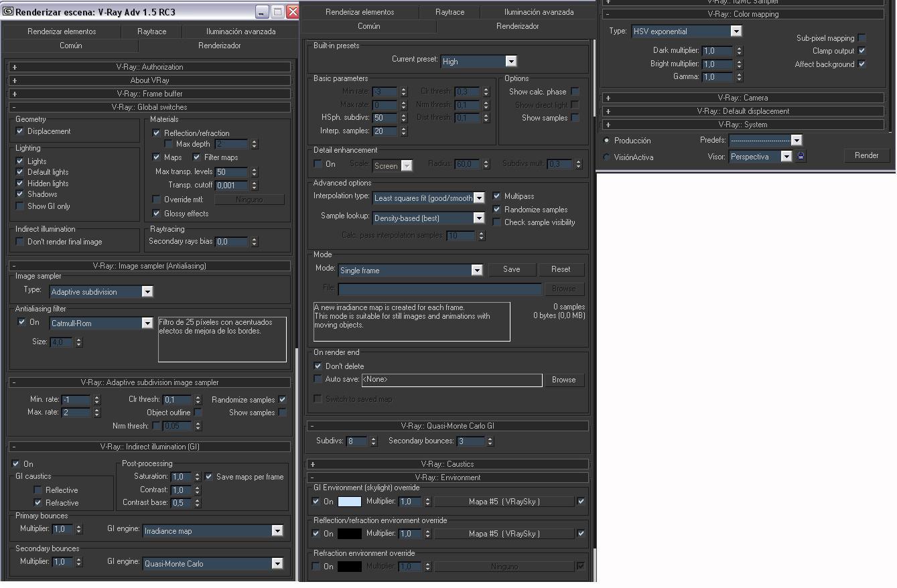Select Renderizador tab in Renderizar escena window
The width and height of the screenshot is (897, 588).
(x=220, y=46)
